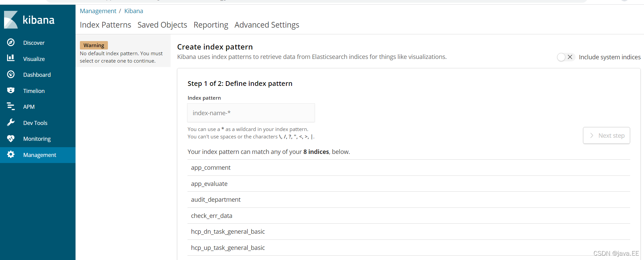Click Include system indices label
This screenshot has height=260, width=644.
tap(610, 57)
